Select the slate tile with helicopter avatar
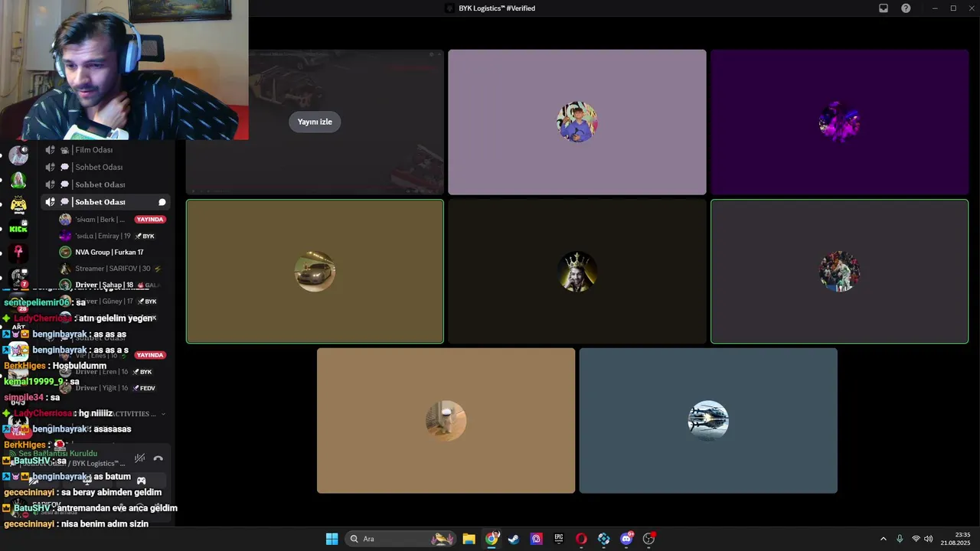Screen dimensions: 980x551 click(x=708, y=421)
